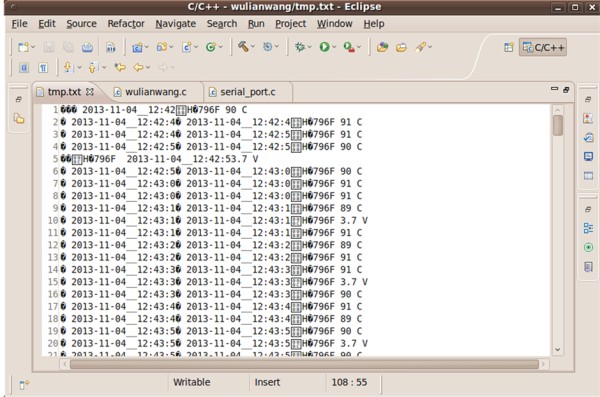Expand the marker pen dropdown arrow
600x397 pixels.
point(430,47)
